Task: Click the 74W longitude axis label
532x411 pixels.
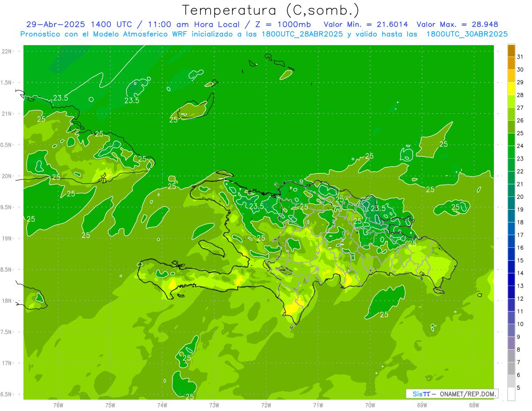Action: 162,405
